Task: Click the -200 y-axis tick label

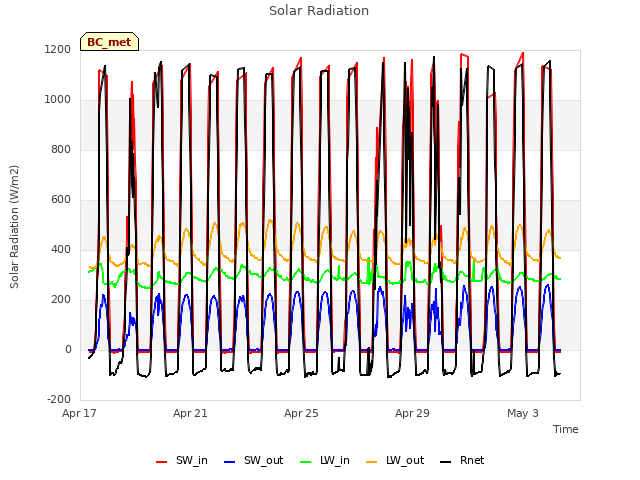Action: coord(59,400)
